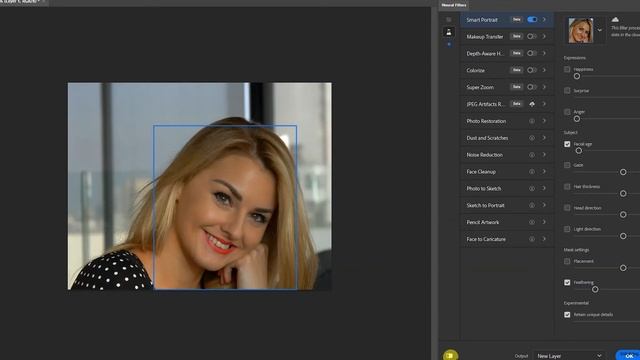
Task: Click the detected face thumbnail
Action: pyautogui.click(x=581, y=30)
